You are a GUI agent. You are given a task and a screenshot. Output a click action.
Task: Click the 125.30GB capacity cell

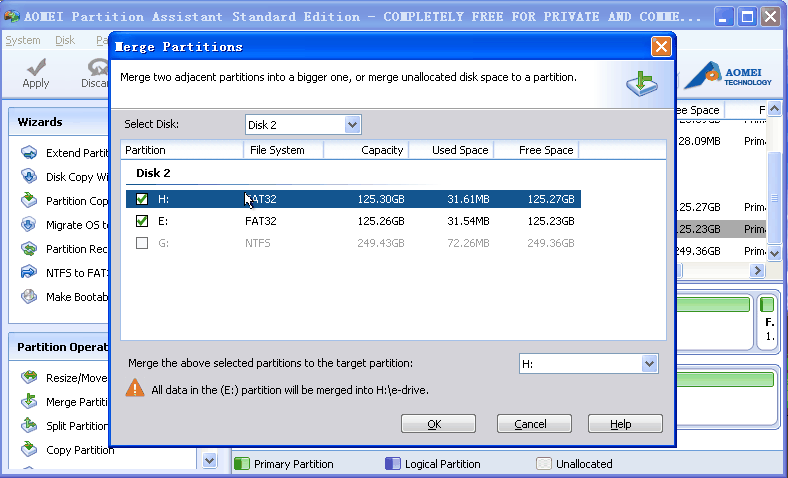pos(381,199)
